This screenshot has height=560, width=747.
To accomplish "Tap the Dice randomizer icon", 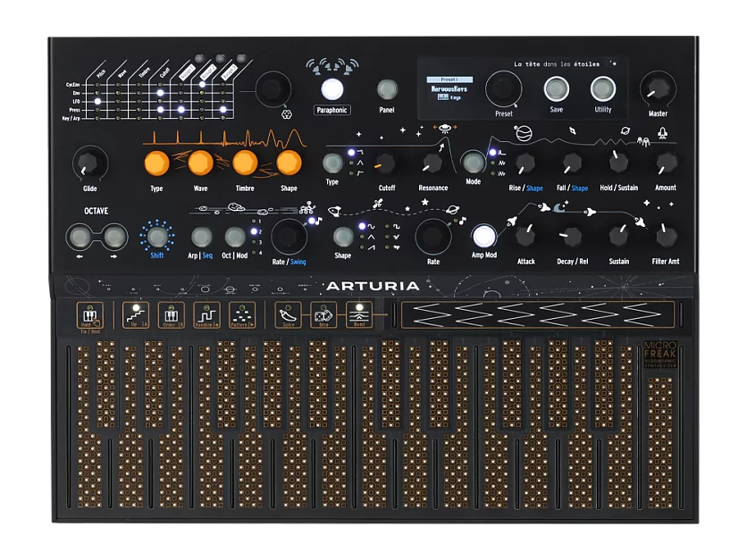I will [x=323, y=315].
